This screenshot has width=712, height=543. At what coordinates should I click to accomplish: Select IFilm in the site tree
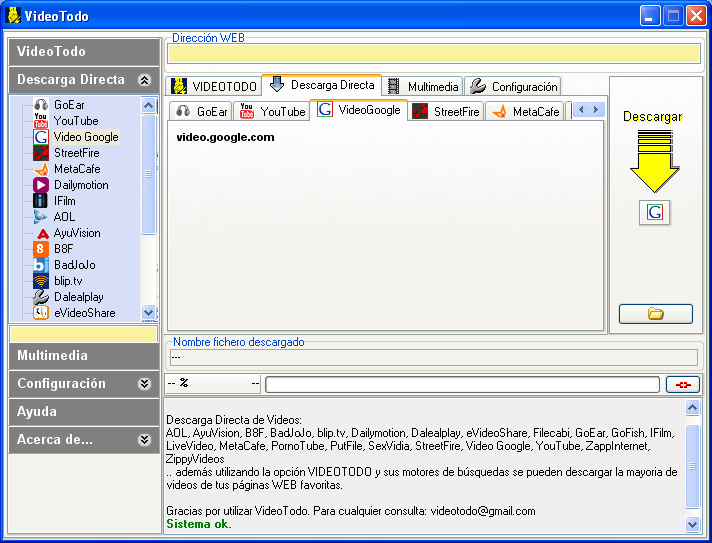(x=64, y=201)
